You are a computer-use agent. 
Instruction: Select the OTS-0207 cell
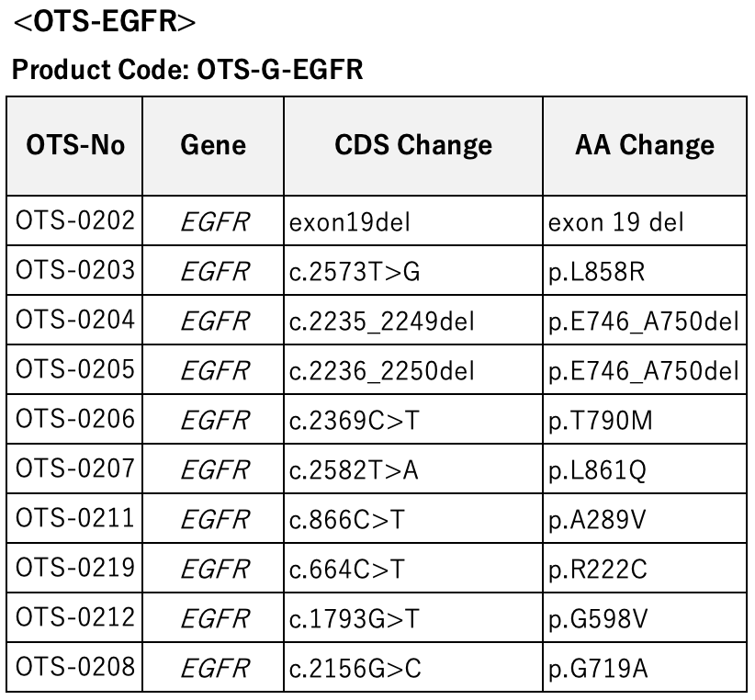coord(75,469)
